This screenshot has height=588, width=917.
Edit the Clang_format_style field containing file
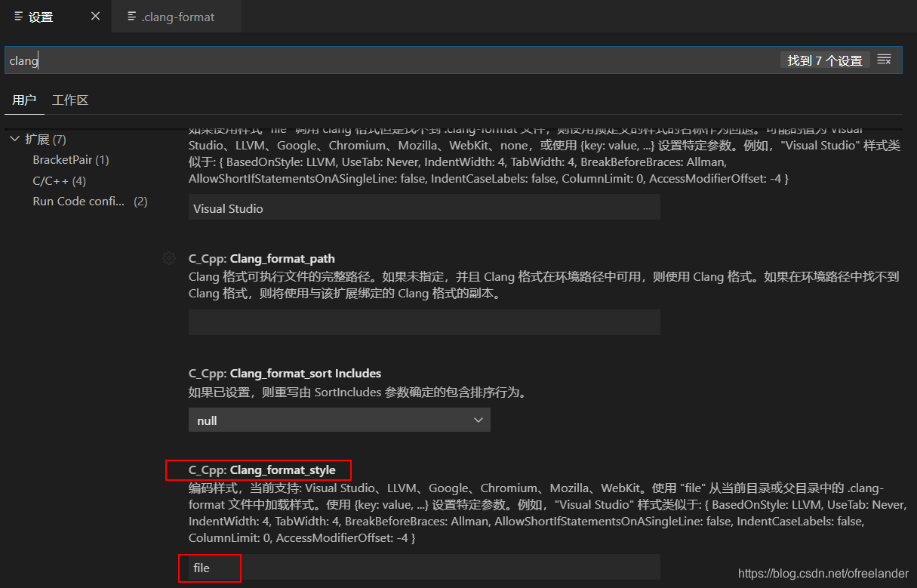click(x=424, y=568)
